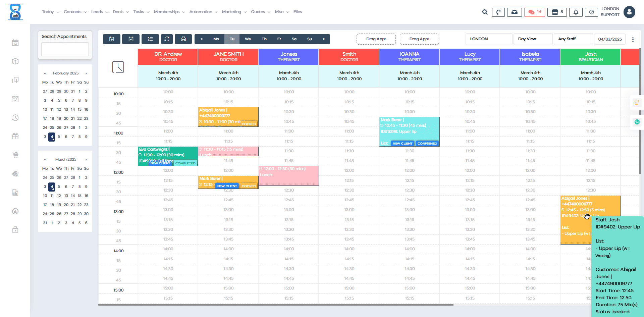Select March 10 in the mini calendar
Image resolution: width=644 pixels, height=317 pixels.
click(45, 196)
